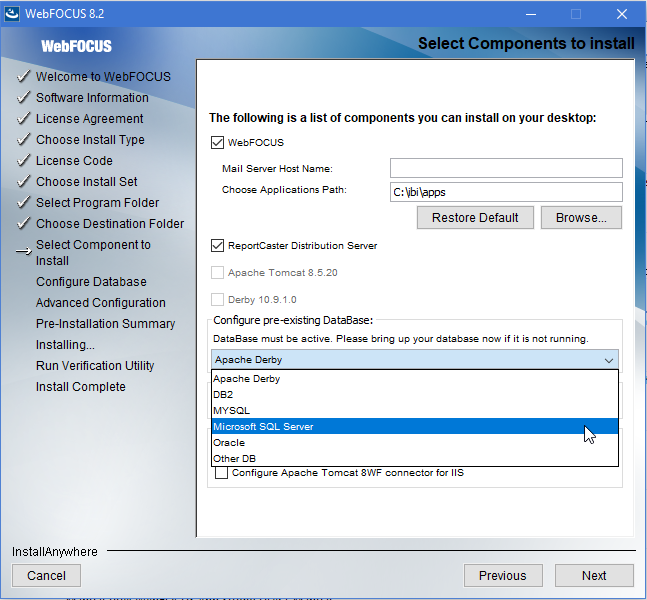Toggle the ReportCaster Distribution Server checkbox
647x600 pixels.
pos(217,246)
